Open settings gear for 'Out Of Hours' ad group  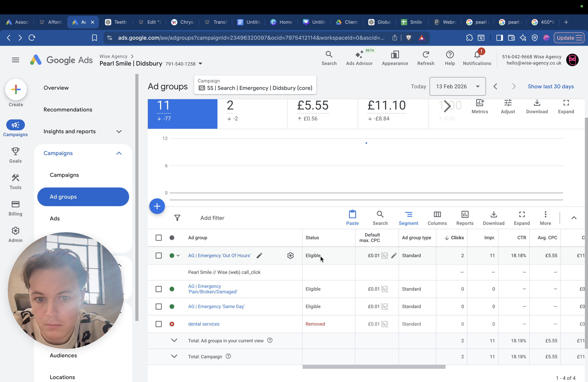[x=290, y=256]
